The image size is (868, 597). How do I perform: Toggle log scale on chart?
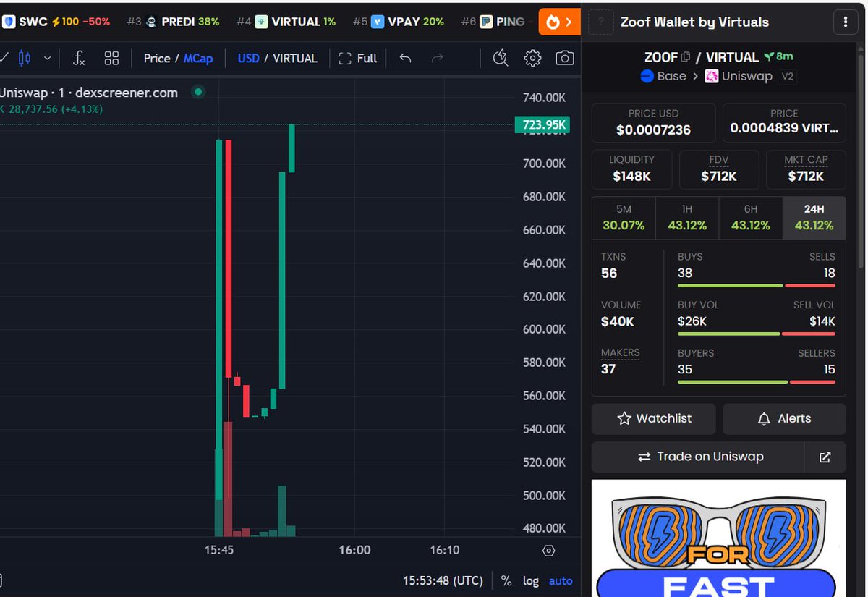click(x=531, y=580)
